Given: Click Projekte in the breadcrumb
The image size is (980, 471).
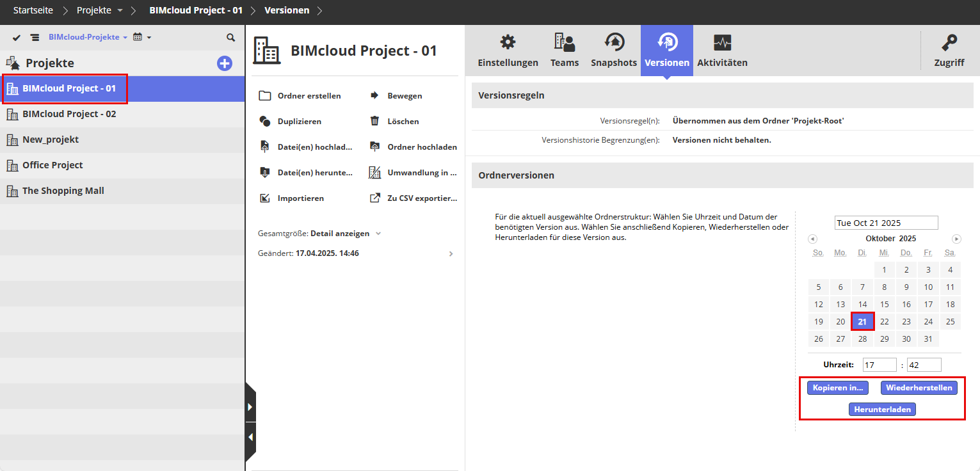Looking at the screenshot, I should [93, 10].
